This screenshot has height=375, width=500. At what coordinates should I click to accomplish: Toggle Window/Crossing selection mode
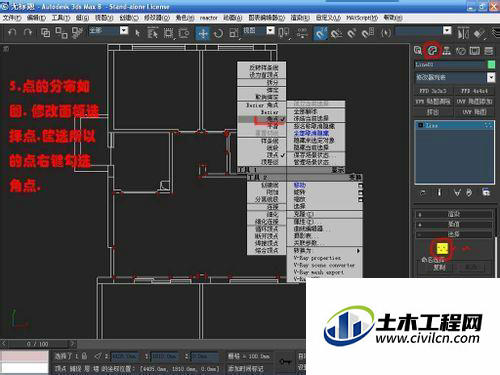[184, 33]
